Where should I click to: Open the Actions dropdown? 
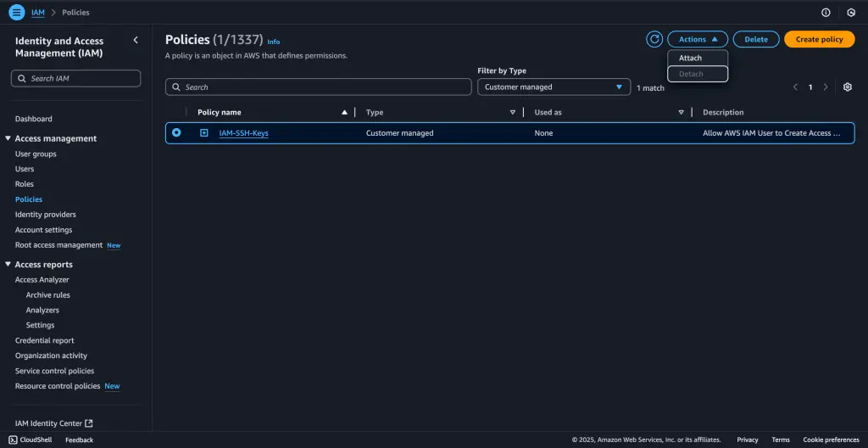click(x=698, y=39)
